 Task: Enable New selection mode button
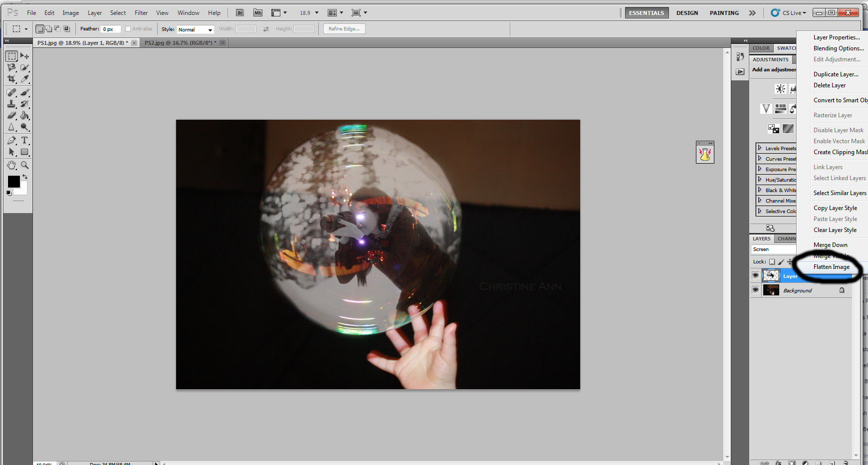40,29
